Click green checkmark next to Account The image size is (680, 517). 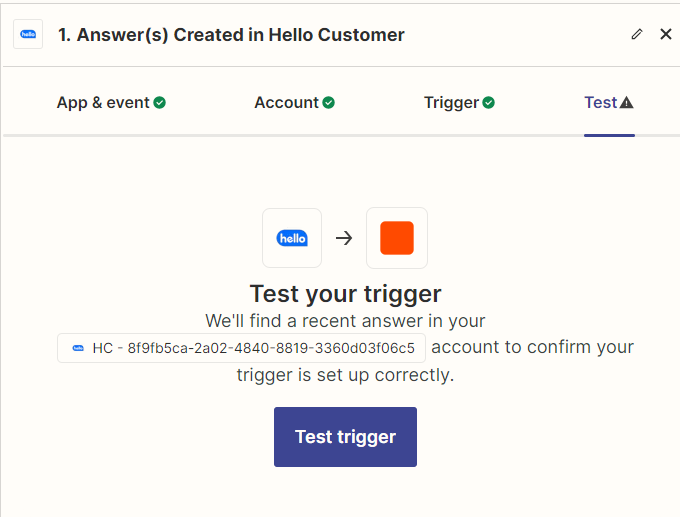(x=329, y=102)
